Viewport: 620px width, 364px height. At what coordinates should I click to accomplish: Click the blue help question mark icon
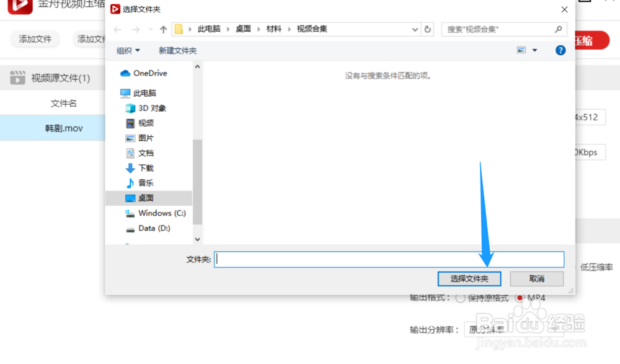click(560, 50)
